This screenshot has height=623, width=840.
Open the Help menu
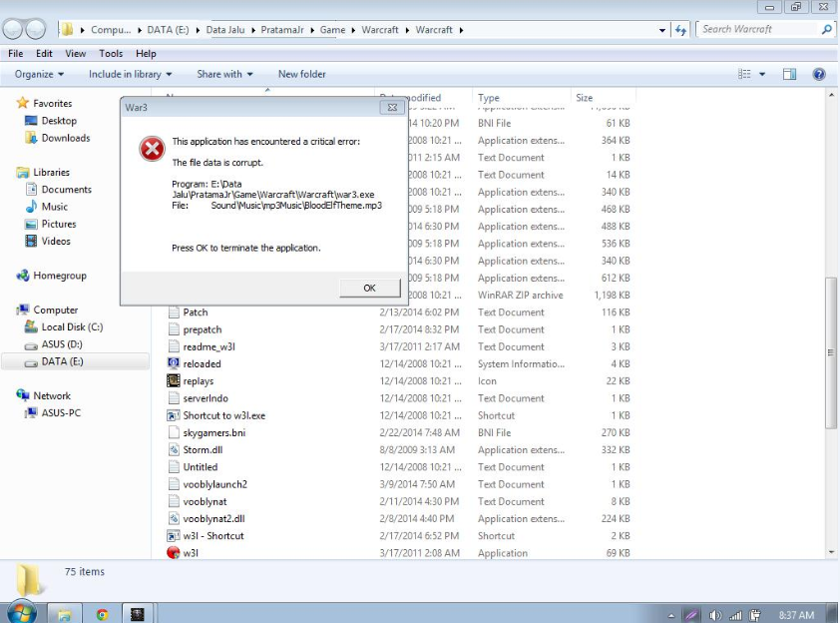point(146,54)
